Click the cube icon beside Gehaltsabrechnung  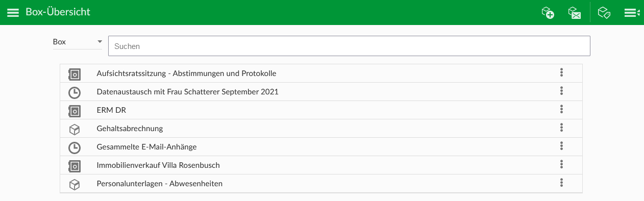pos(75,129)
